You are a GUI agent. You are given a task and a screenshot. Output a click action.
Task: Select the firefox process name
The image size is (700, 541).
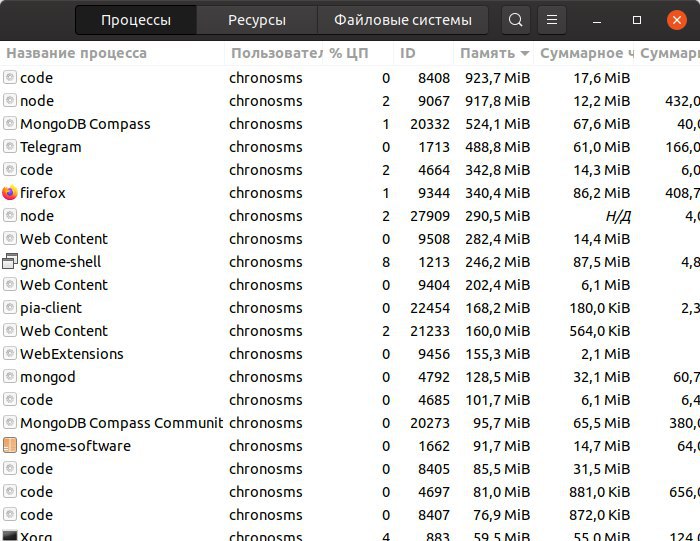(43, 193)
